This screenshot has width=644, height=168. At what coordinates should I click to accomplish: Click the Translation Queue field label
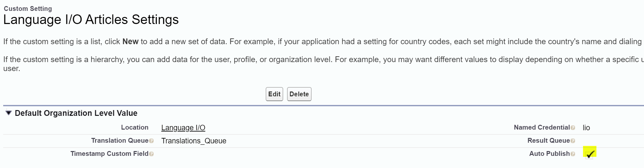coord(120,140)
